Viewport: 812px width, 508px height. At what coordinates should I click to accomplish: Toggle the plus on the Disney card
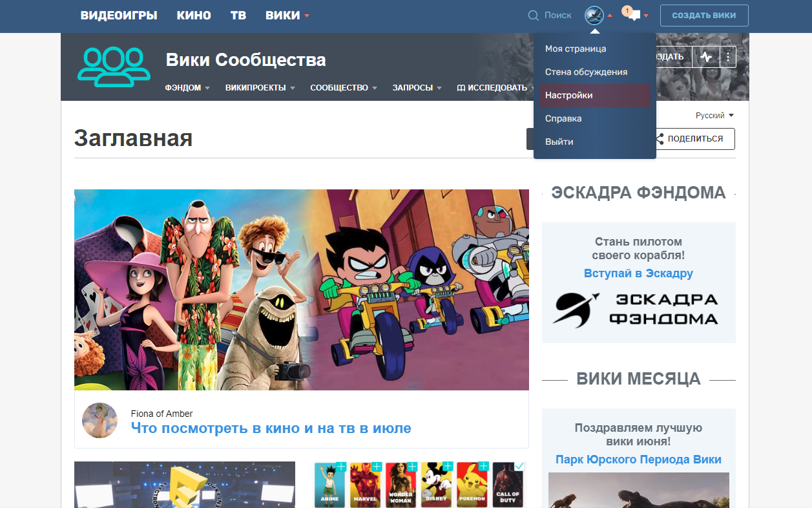point(448,466)
